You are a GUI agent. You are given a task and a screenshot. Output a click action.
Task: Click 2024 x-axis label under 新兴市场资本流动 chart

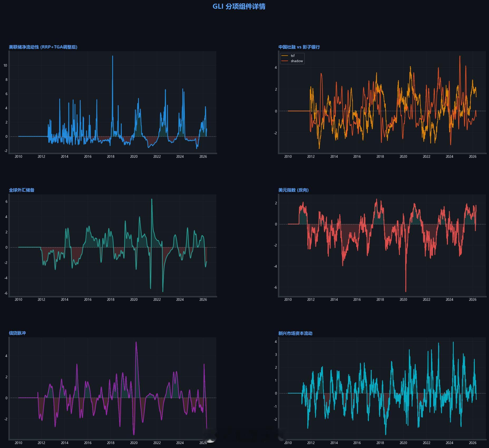[449, 443]
